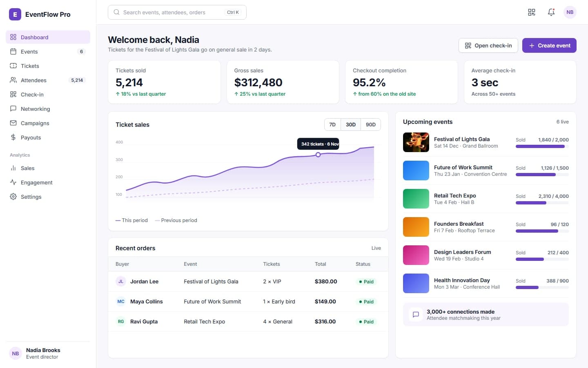
Task: Click the Events calendar icon in sidebar
Action: [x=13, y=52]
